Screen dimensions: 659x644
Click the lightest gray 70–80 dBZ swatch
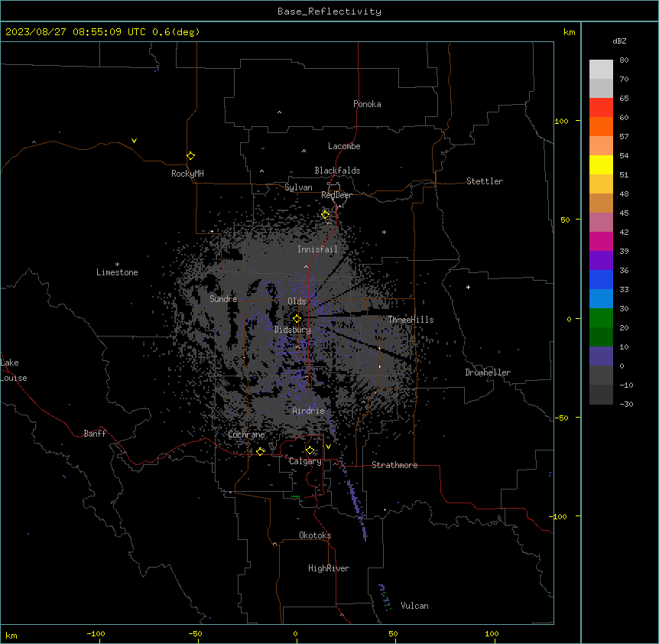point(601,69)
